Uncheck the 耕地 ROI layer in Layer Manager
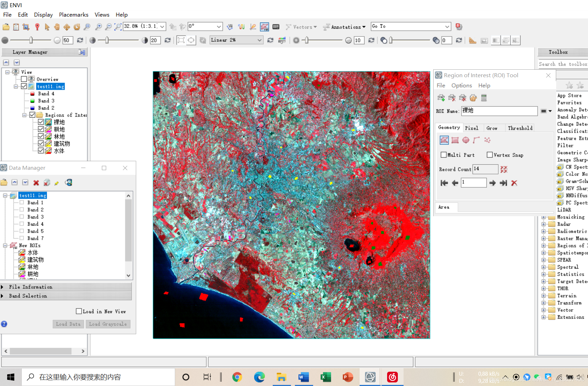 click(x=41, y=129)
